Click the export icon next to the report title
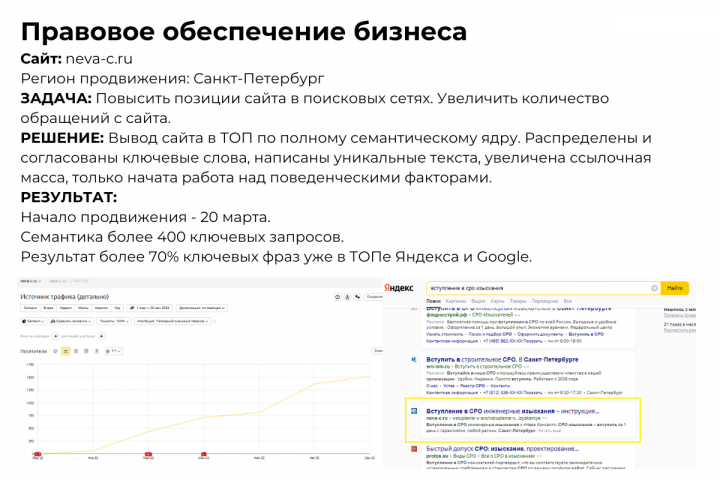The height and width of the screenshot is (480, 720). (347, 297)
